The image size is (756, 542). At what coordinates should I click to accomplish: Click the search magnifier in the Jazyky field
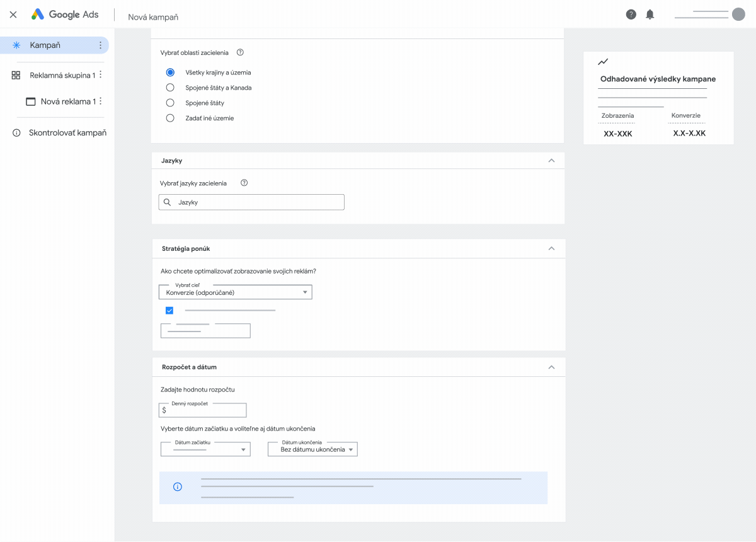[167, 202]
